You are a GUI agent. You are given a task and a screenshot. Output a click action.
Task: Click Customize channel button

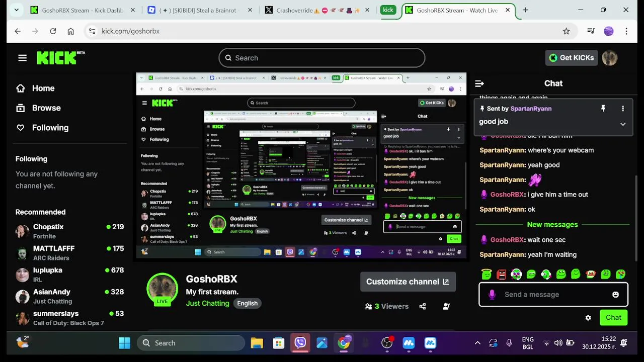click(x=408, y=282)
